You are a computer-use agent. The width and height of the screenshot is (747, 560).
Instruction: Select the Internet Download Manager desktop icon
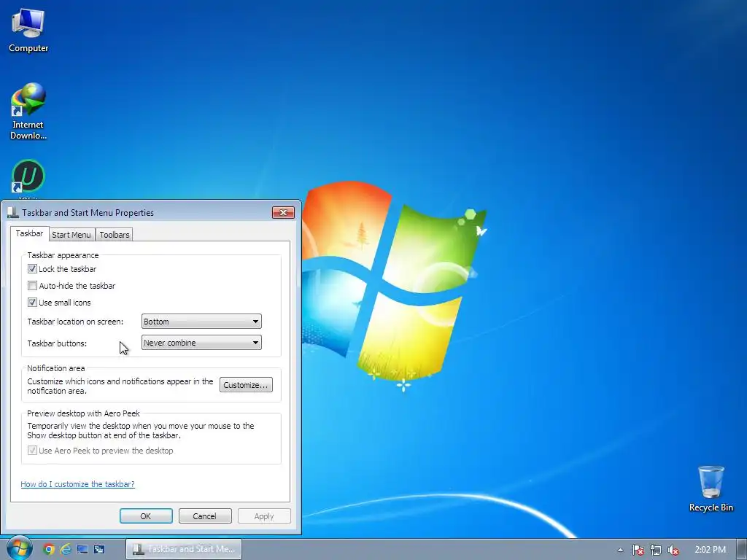[x=28, y=111]
